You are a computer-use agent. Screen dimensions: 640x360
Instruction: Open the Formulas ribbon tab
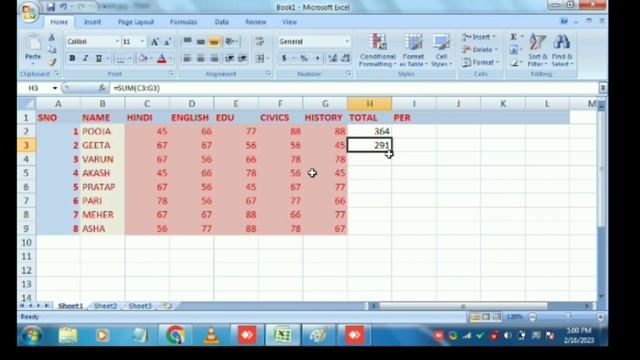click(183, 22)
